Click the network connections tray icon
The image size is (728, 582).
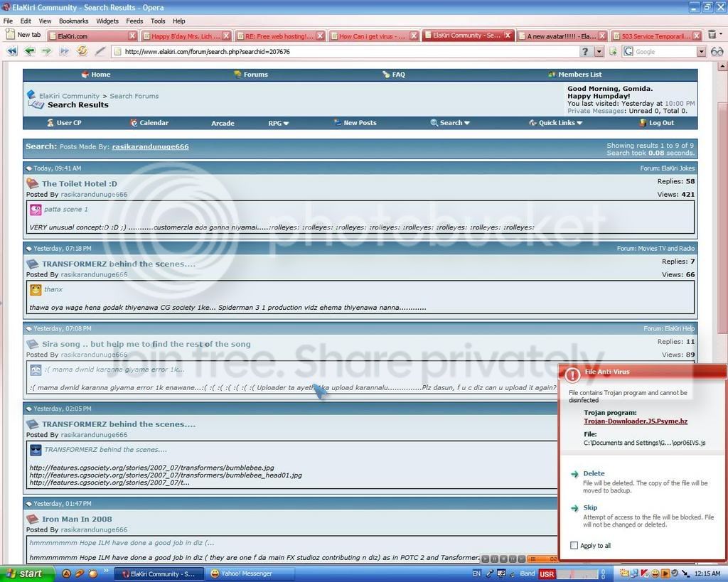pos(633,573)
